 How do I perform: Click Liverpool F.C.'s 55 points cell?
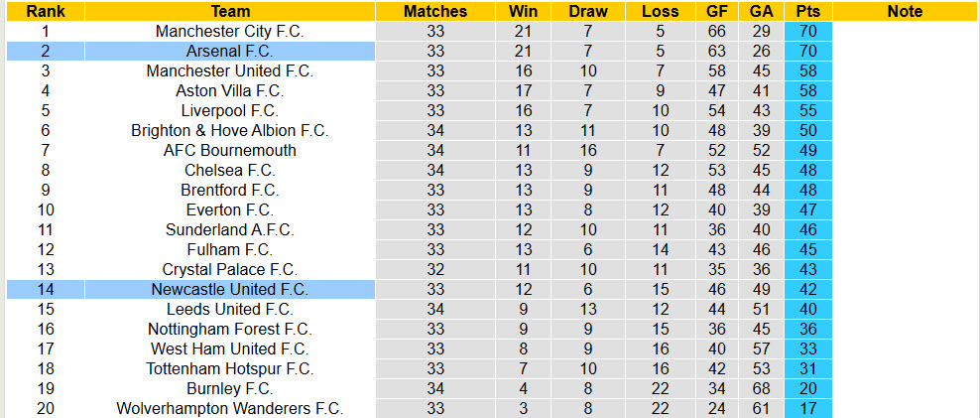pos(808,111)
